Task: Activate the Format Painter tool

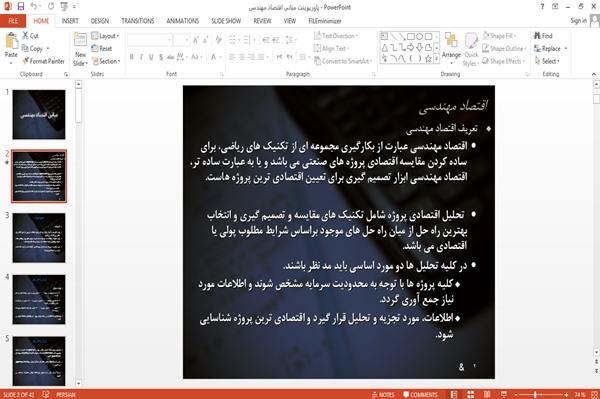Action: point(43,61)
